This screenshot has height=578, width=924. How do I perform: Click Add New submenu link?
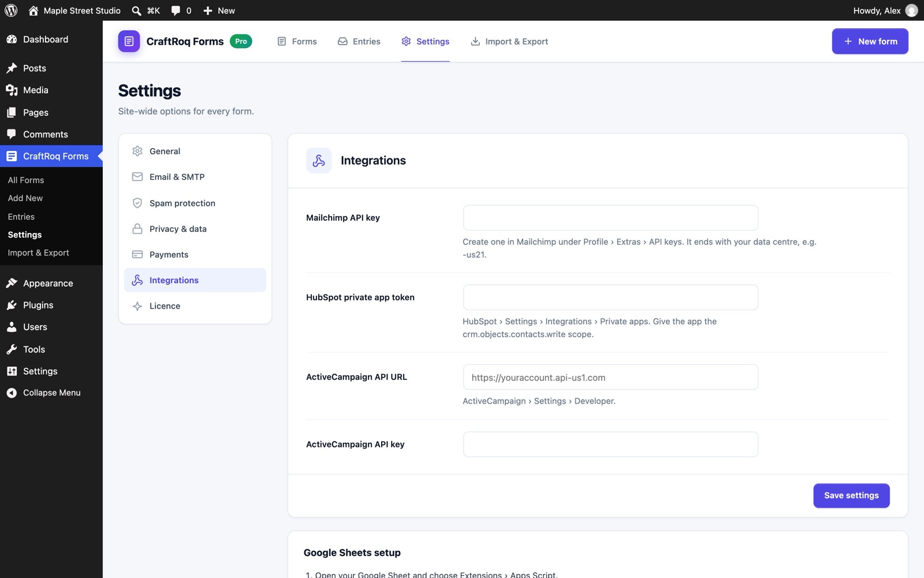pos(25,198)
